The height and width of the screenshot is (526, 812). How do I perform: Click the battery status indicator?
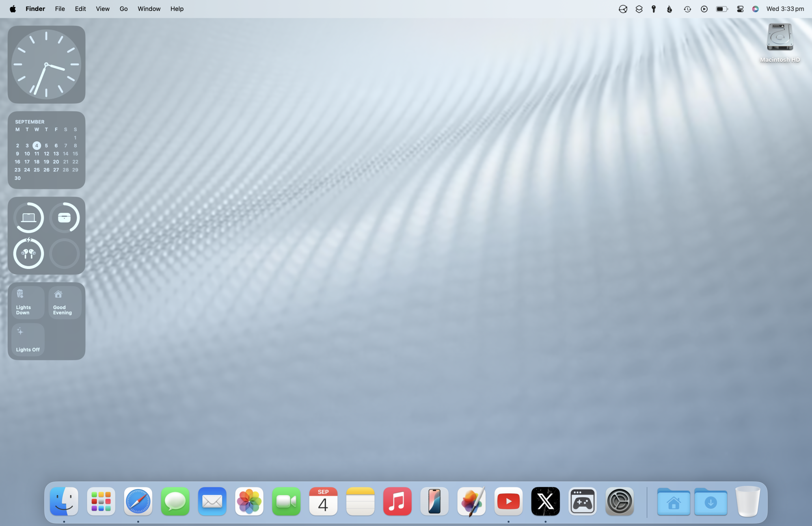click(x=722, y=9)
